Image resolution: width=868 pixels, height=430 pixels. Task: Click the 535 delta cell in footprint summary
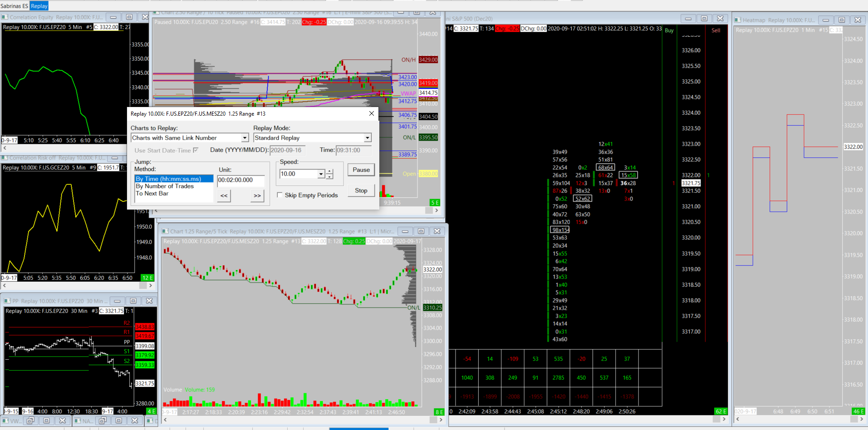tap(559, 359)
